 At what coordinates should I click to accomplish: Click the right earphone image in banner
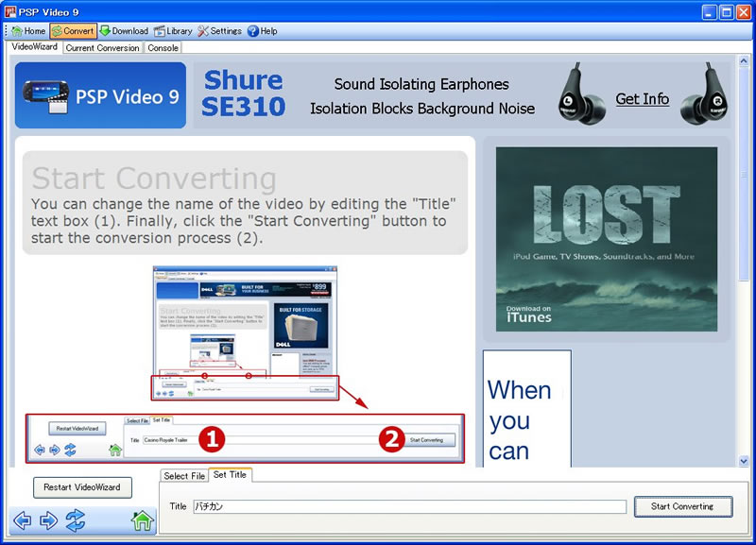coord(705,94)
